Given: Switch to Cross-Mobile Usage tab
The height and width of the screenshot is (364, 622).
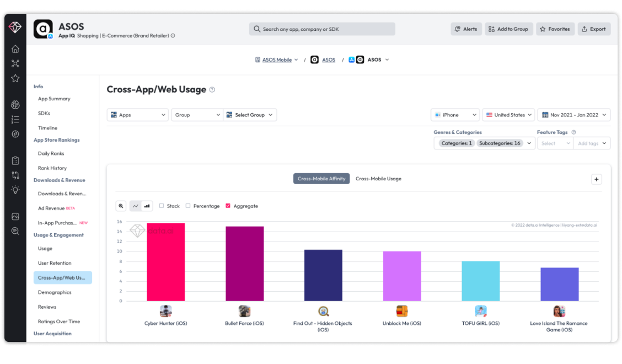Looking at the screenshot, I should pos(378,179).
